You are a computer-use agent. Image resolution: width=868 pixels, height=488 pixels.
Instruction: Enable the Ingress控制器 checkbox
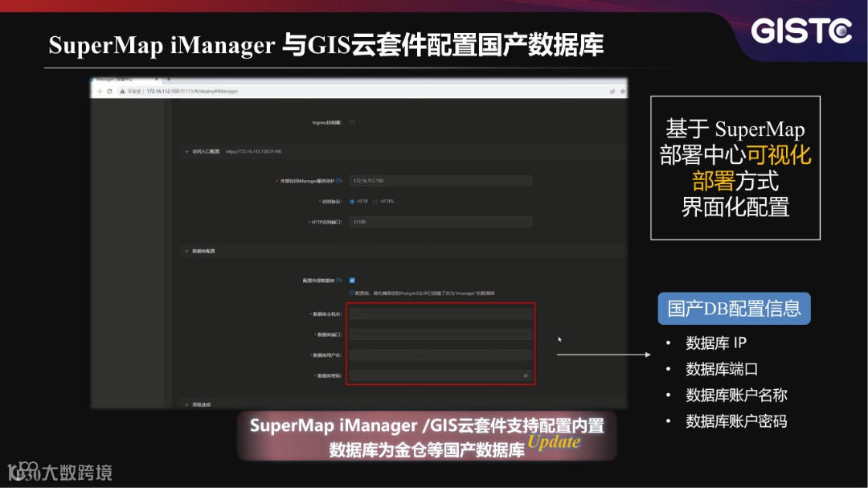[x=352, y=122]
